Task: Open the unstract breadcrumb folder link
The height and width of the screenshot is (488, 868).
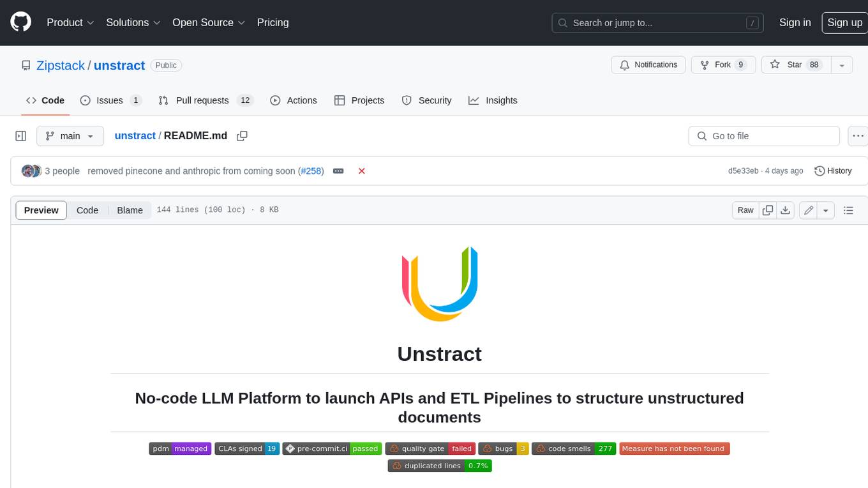Action: point(135,136)
